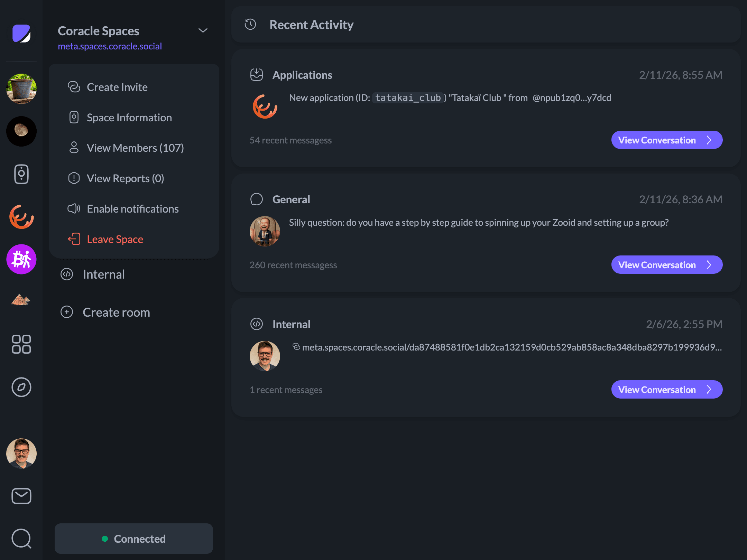
Task: Click Leave Space option
Action: [x=115, y=239]
